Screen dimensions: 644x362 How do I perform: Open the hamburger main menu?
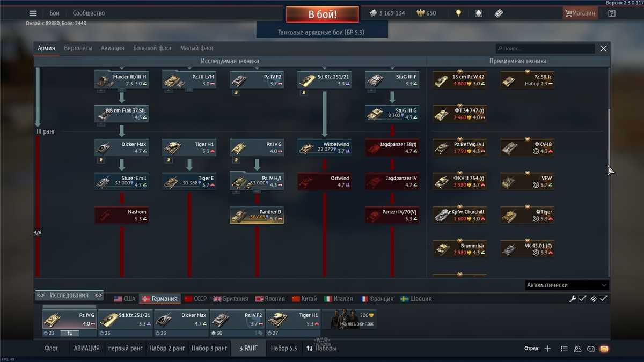point(33,13)
